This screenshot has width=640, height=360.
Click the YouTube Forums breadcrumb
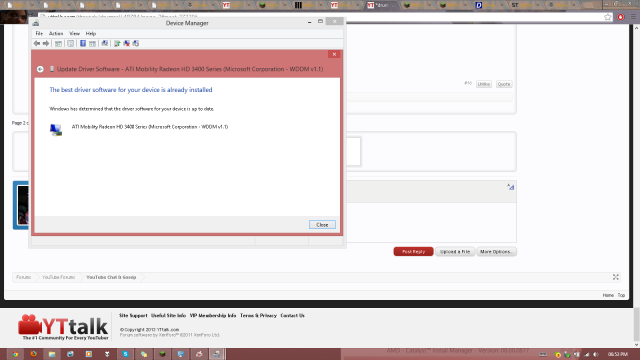click(x=58, y=277)
